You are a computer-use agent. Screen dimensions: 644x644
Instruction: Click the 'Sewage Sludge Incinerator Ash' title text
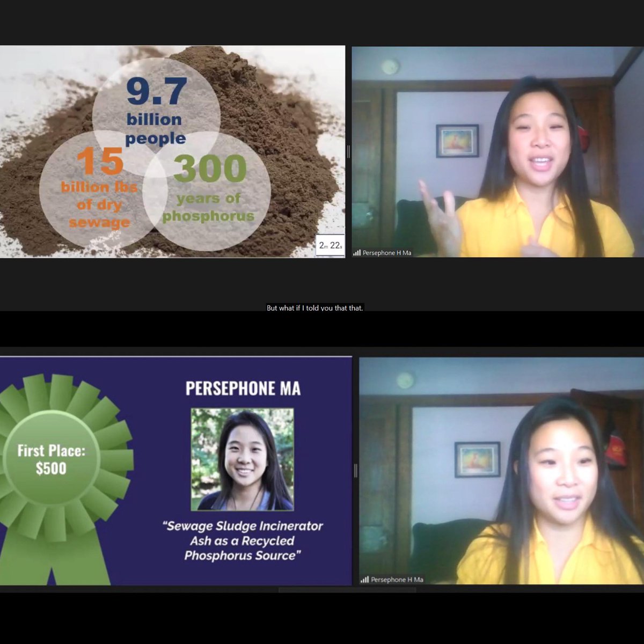(x=243, y=540)
